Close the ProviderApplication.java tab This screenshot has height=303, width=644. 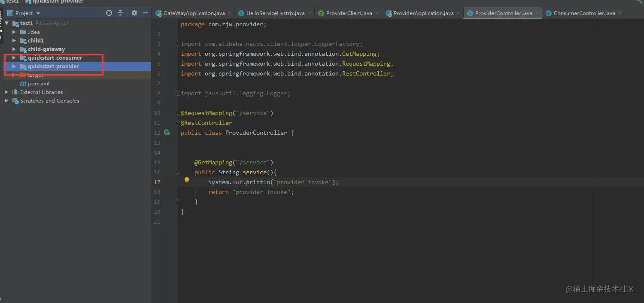pos(459,13)
